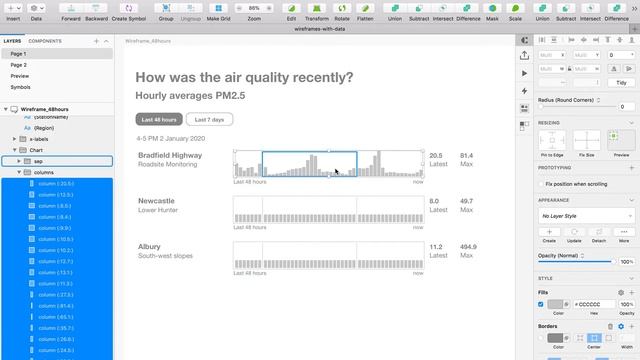Select Pin to Edge resizing option

(552, 140)
